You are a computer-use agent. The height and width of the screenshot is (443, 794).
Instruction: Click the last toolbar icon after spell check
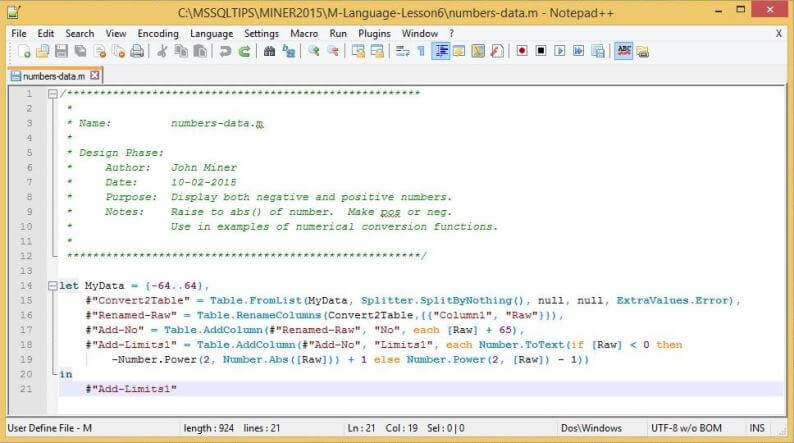coord(643,51)
